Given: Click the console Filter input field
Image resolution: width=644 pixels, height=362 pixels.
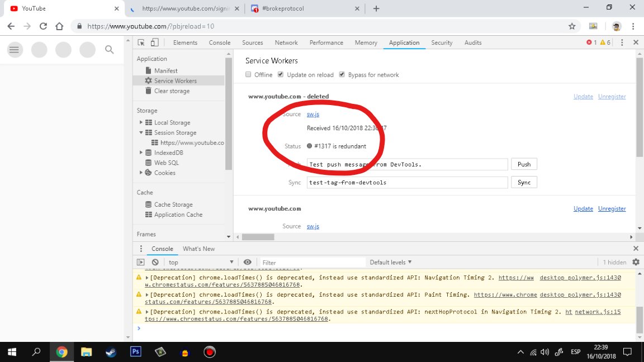Looking at the screenshot, I should pyautogui.click(x=312, y=262).
